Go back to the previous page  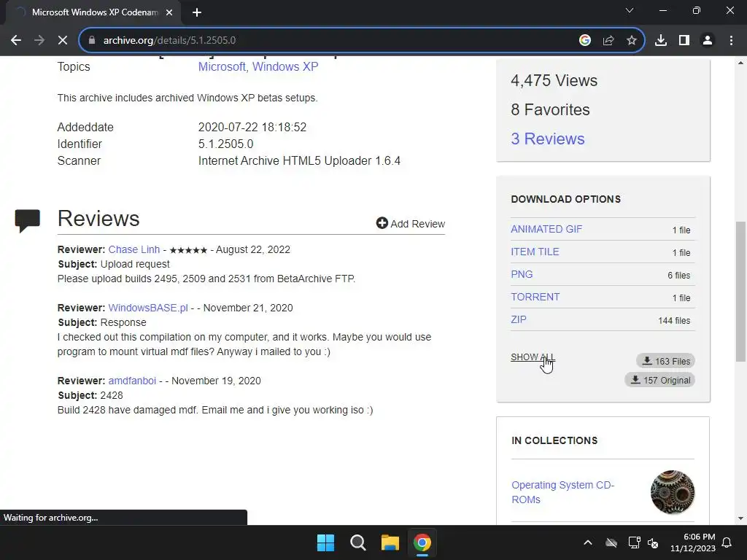pos(16,41)
